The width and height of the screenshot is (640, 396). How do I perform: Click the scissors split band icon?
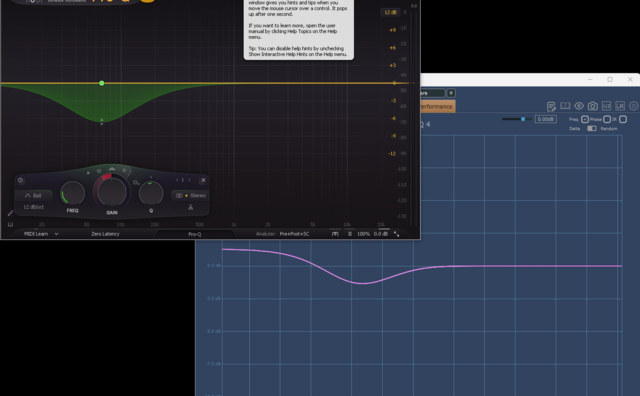[x=190, y=207]
